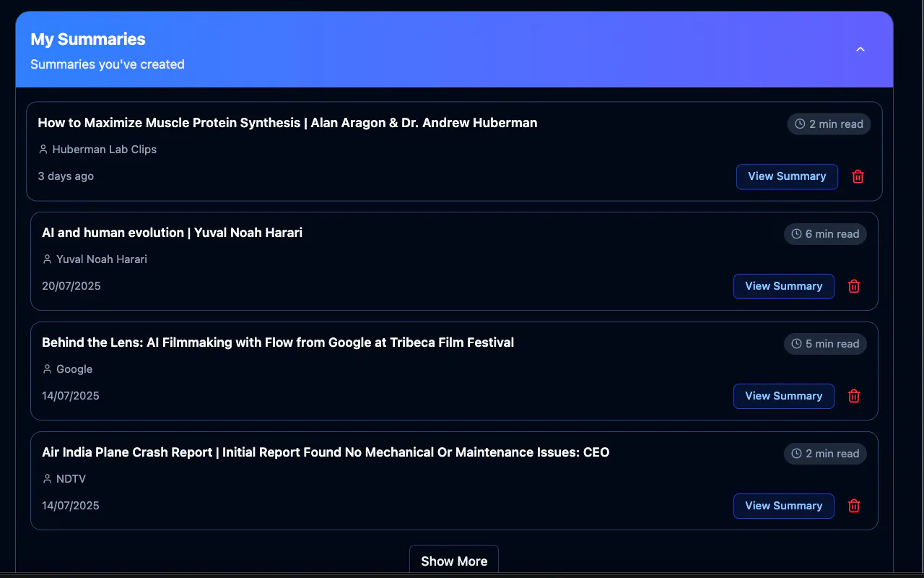
Task: Open the 'AI and human evolution' title
Action: [172, 233]
